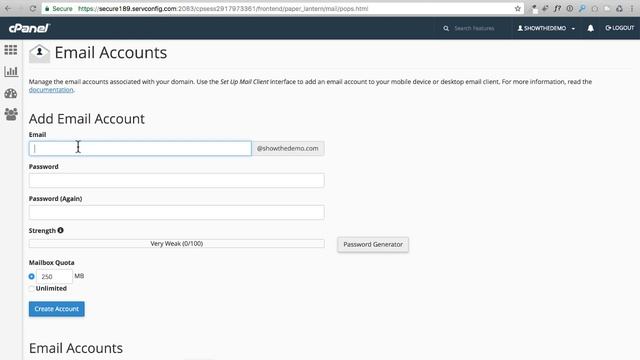Click browser back arrow
This screenshot has height=360, width=640.
coord(8,8)
